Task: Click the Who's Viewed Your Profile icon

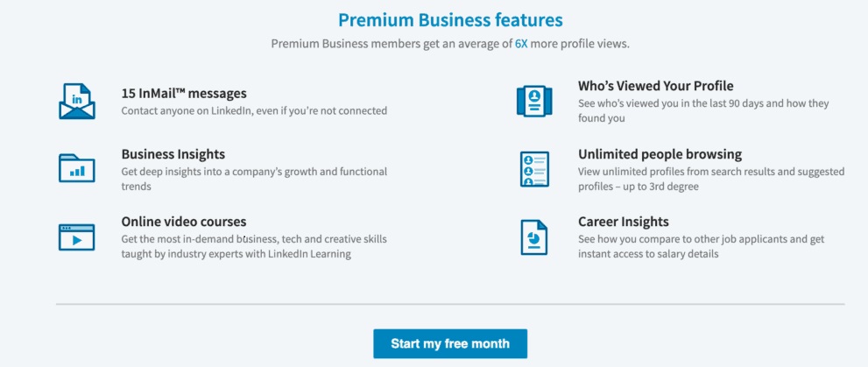Action: click(x=534, y=101)
